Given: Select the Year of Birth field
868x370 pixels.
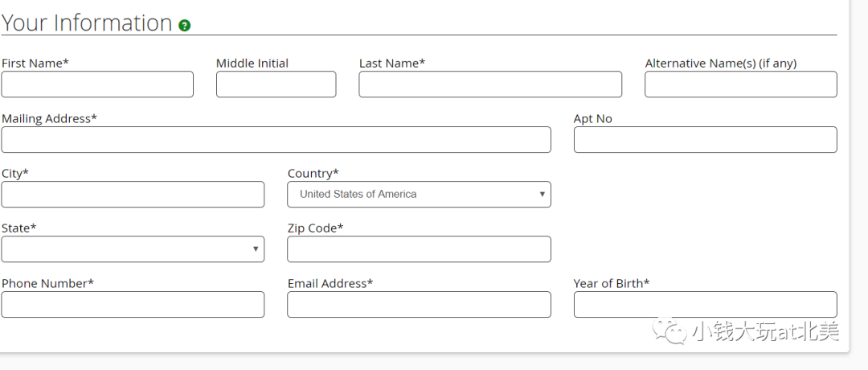Looking at the screenshot, I should click(x=705, y=304).
